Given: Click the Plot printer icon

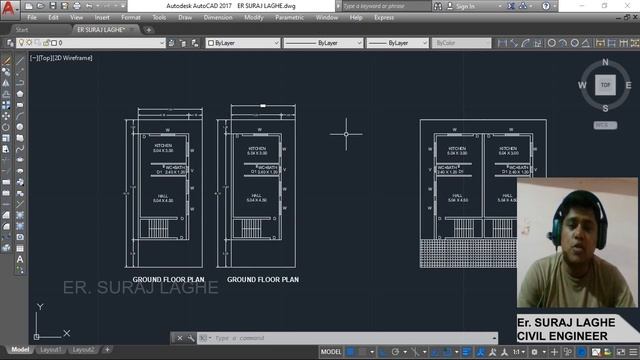Looking at the screenshot, I should (77, 6).
